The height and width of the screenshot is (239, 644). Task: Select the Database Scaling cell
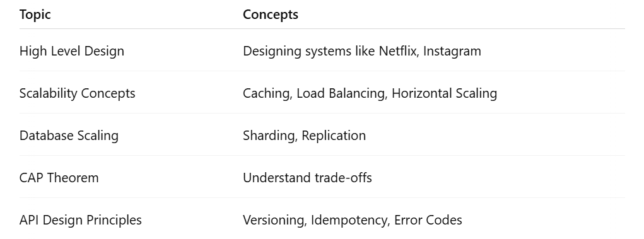69,136
